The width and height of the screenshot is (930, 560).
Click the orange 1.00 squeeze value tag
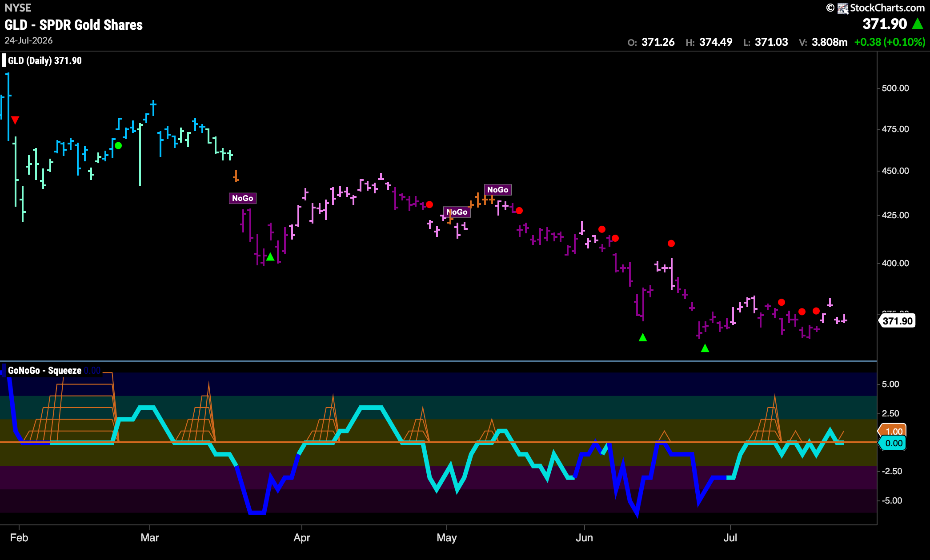pyautogui.click(x=893, y=431)
